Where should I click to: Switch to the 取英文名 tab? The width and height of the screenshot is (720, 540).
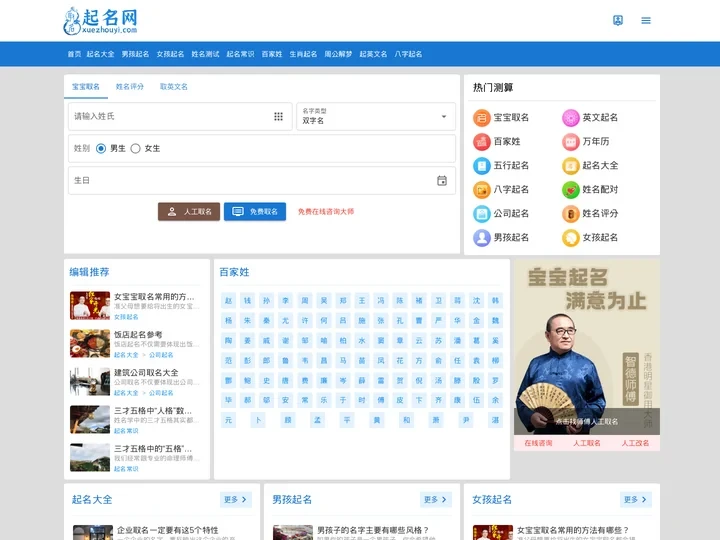coord(174,86)
